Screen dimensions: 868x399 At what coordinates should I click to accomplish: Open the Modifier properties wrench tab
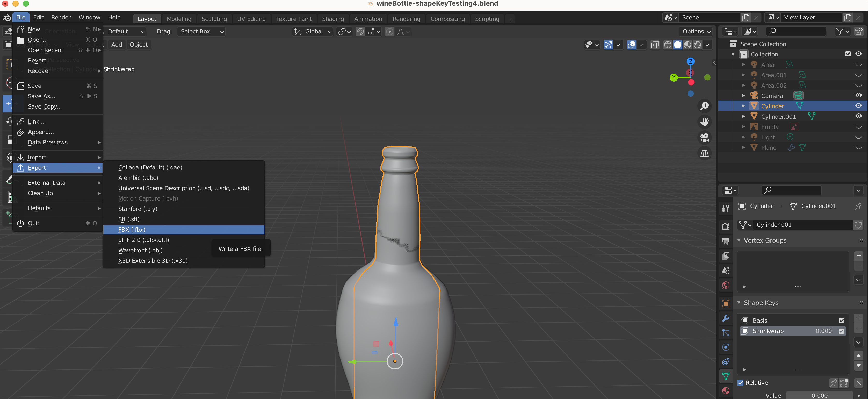(726, 318)
